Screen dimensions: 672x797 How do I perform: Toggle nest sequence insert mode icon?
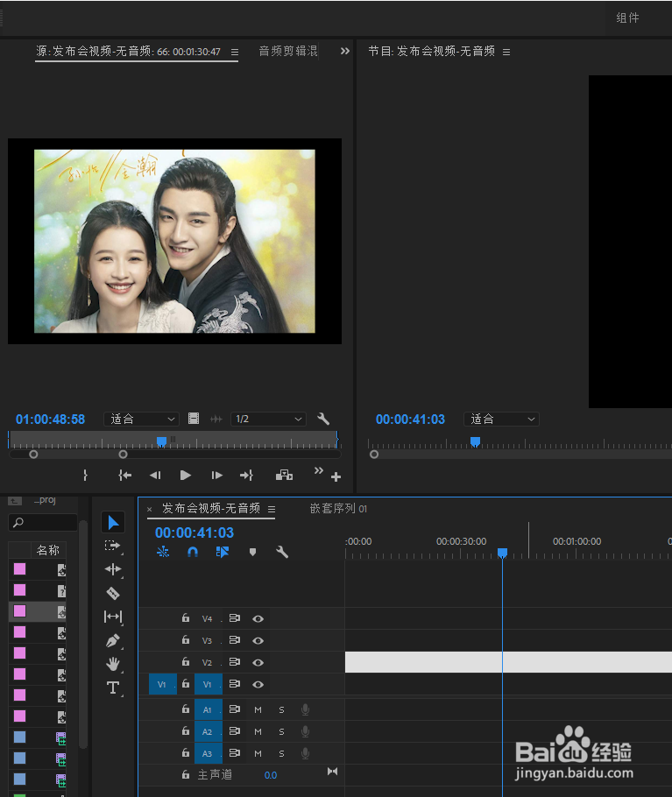[163, 552]
